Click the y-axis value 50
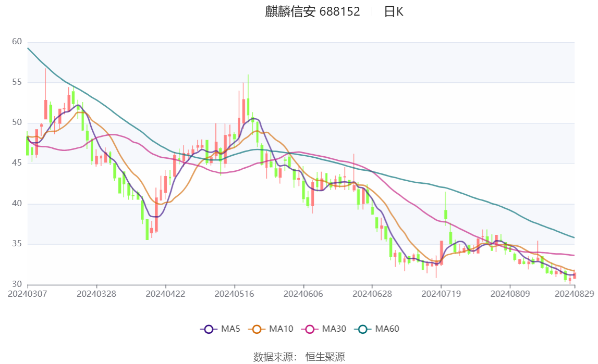Viewport: 598px width, 364px height. click(17, 122)
